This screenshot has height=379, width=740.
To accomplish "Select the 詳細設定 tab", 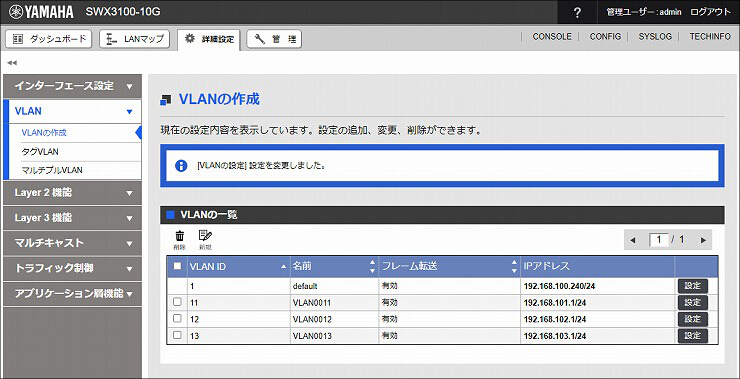I will point(209,40).
